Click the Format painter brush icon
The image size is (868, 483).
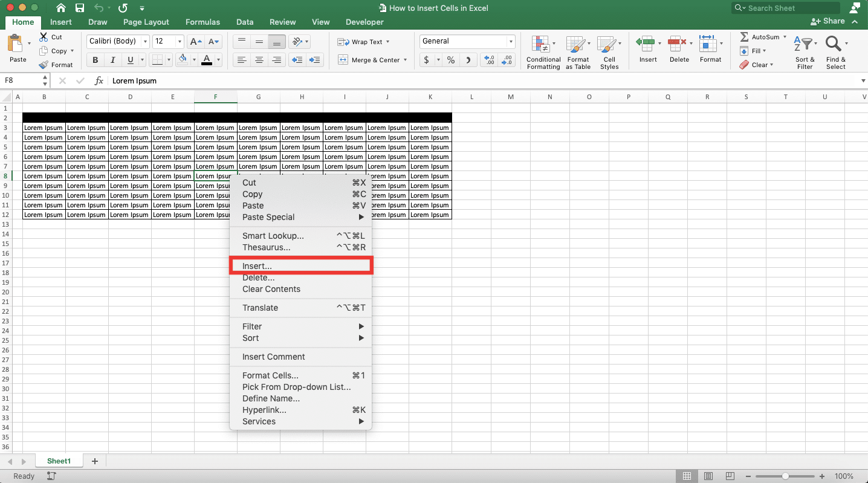point(44,65)
